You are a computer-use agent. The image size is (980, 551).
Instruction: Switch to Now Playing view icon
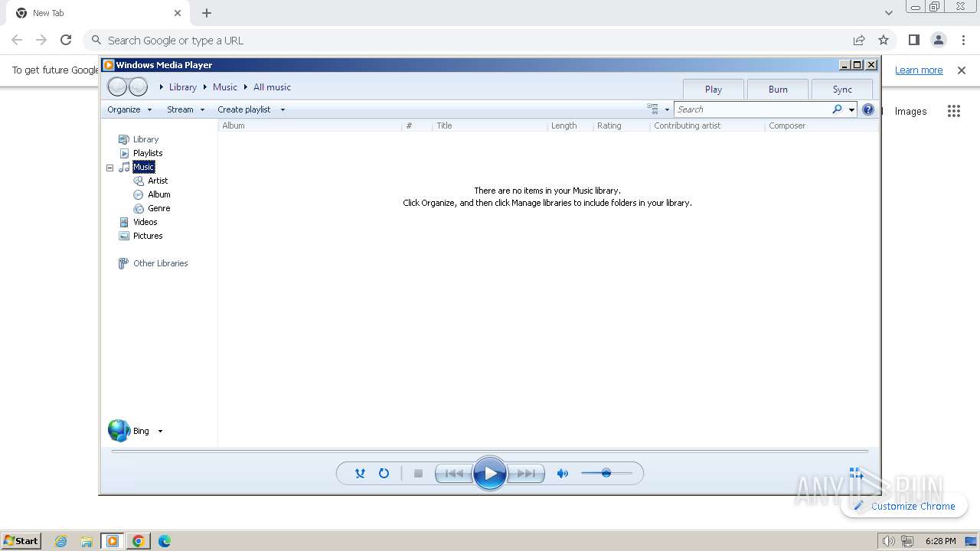(856, 474)
